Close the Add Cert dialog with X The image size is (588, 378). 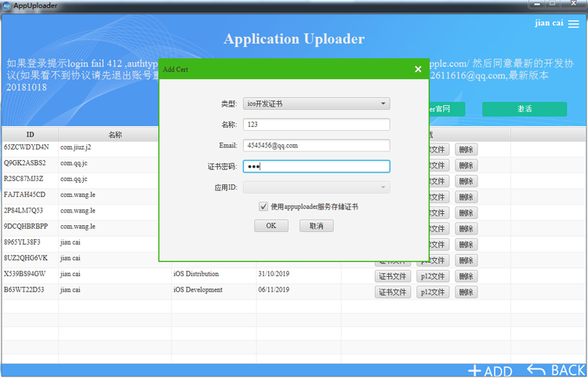pyautogui.click(x=418, y=69)
